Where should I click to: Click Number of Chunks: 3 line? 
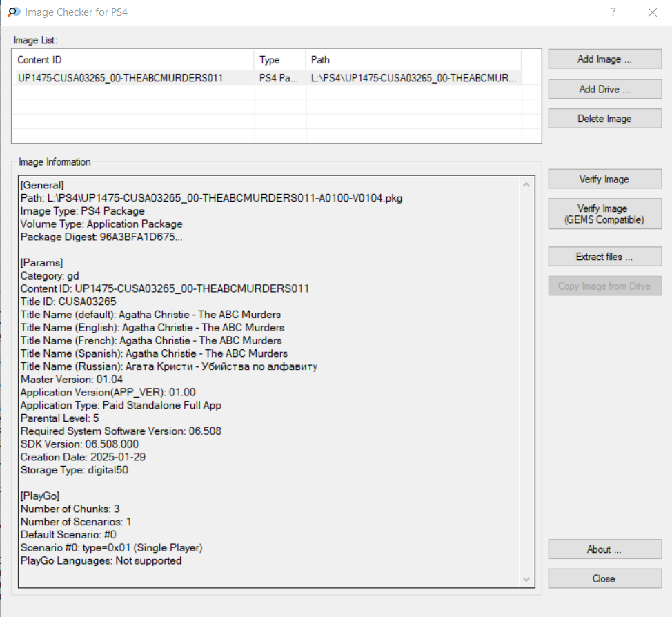(70, 509)
